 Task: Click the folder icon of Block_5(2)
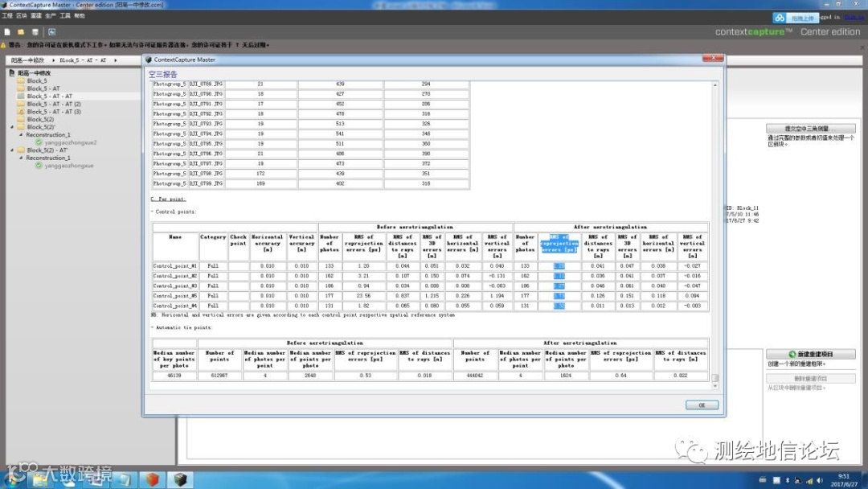pos(21,120)
